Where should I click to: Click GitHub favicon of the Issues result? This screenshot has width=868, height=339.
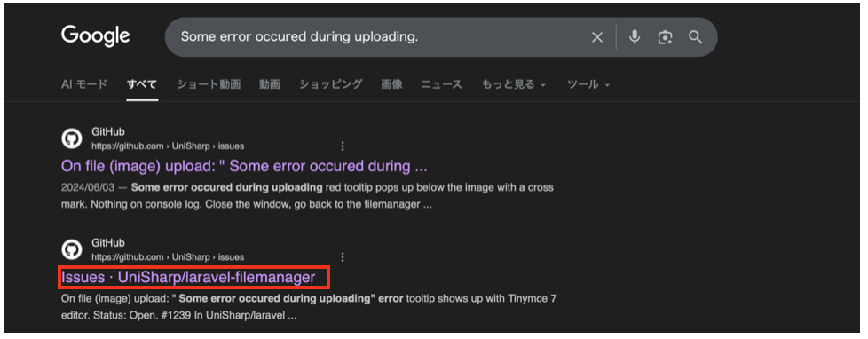[x=71, y=250]
